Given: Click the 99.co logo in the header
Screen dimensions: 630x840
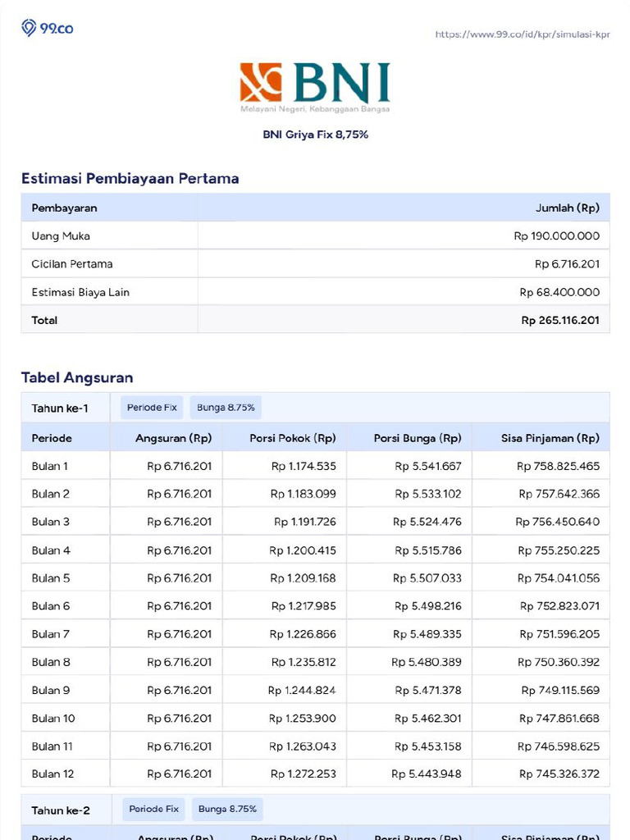Looking at the screenshot, I should pyautogui.click(x=47, y=28).
